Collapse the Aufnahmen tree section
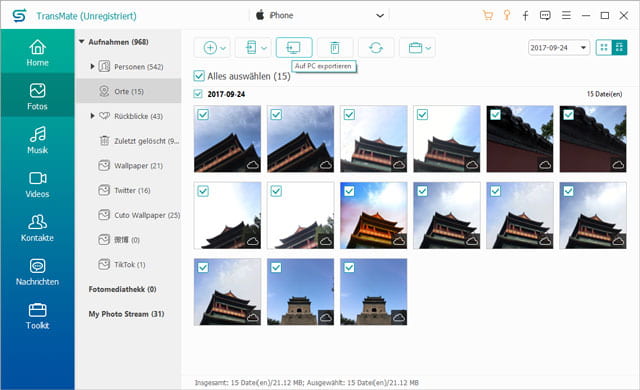 pos(81,42)
